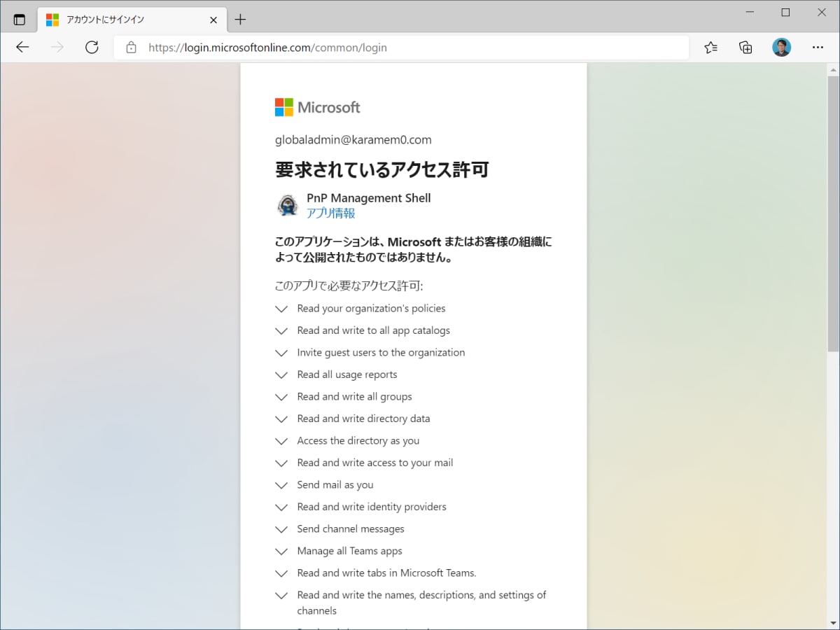Close the アカウントにサインイン tab
The height and width of the screenshot is (630, 840).
click(213, 20)
